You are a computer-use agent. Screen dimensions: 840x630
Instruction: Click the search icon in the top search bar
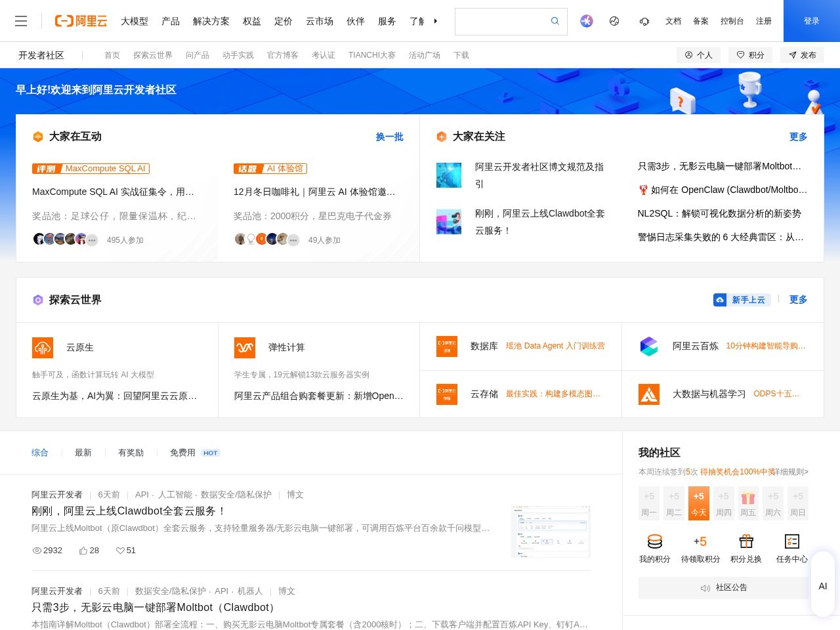point(555,21)
